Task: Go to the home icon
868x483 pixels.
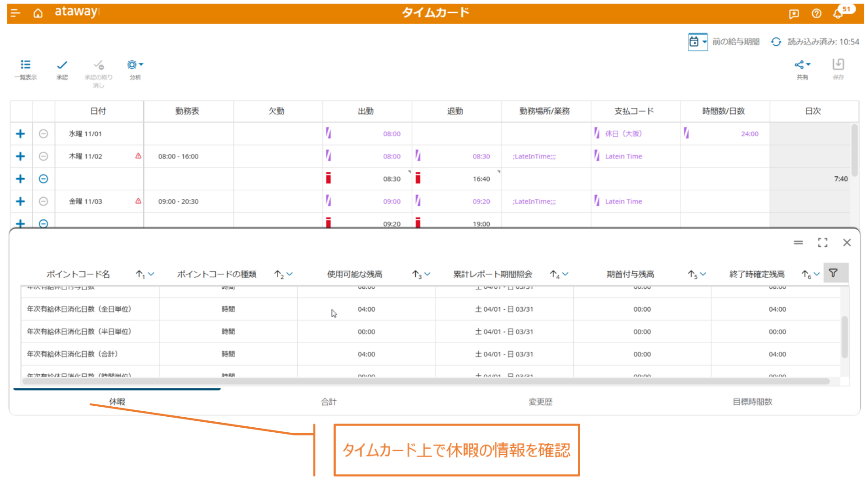Action: (38, 13)
